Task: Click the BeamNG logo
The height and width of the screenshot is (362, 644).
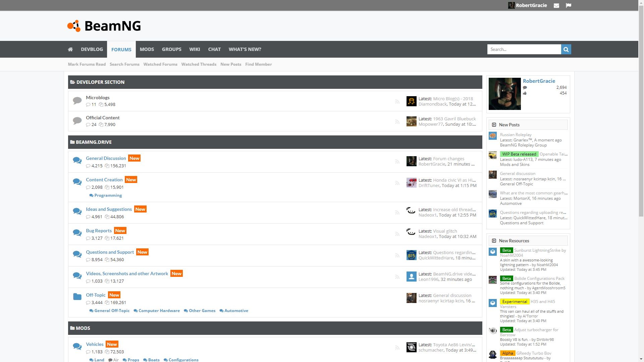Action: (x=104, y=26)
